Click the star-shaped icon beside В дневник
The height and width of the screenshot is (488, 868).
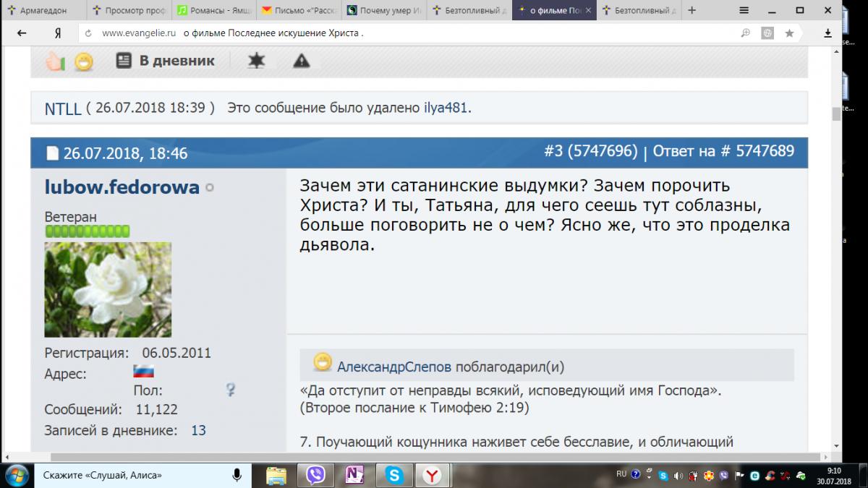256,61
